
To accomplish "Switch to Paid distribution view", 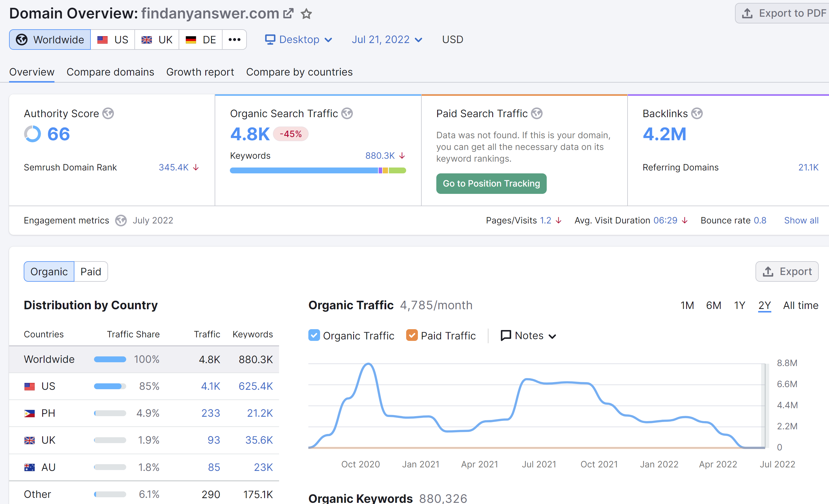I will coord(91,271).
